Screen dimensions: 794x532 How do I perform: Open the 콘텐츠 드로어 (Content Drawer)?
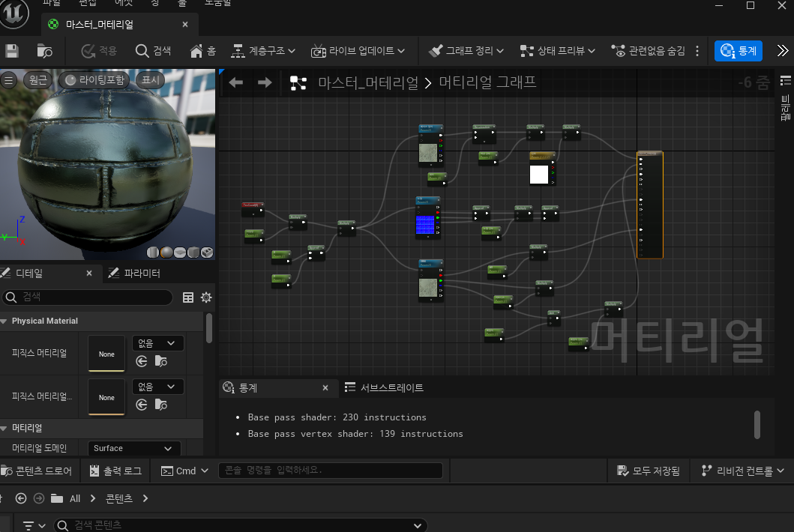click(x=37, y=471)
